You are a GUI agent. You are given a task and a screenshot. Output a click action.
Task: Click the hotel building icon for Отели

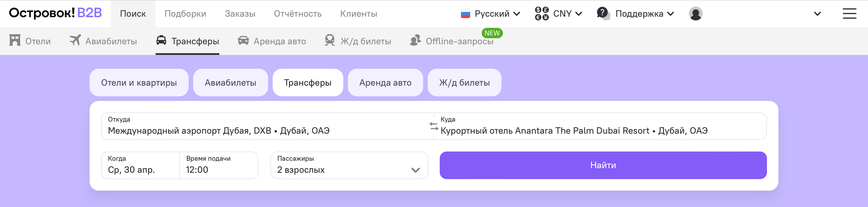(15, 40)
